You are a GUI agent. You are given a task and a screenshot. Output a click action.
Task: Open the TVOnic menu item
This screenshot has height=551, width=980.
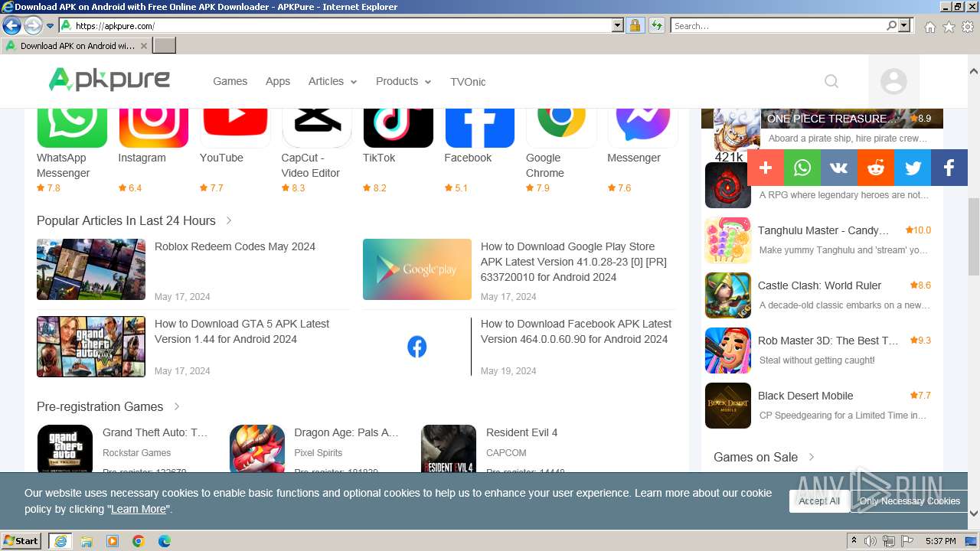(468, 82)
